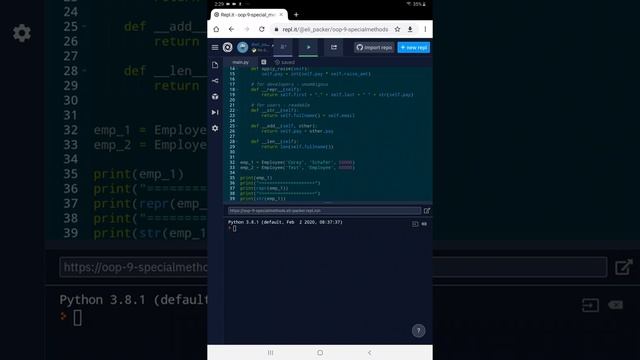
Task: Click the saved status indicator
Action: pyautogui.click(x=285, y=62)
